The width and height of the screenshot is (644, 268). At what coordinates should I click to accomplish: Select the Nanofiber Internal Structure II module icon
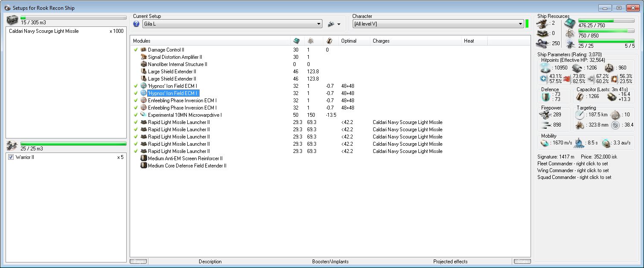pyautogui.click(x=143, y=64)
